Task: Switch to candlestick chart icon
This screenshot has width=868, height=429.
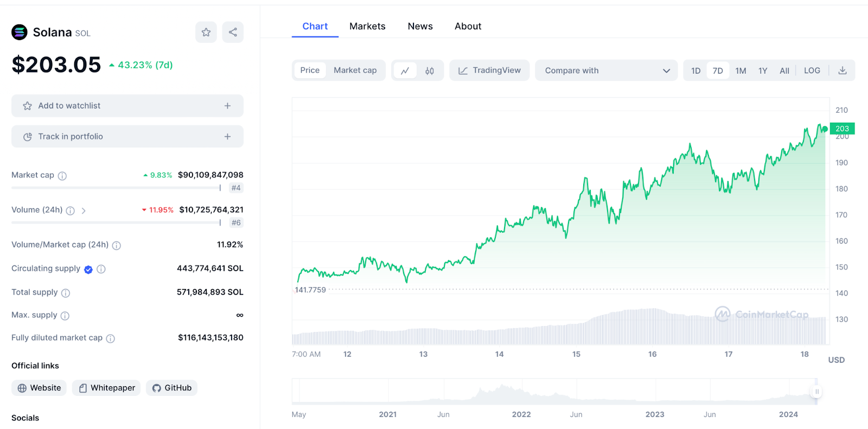Action: click(x=430, y=71)
